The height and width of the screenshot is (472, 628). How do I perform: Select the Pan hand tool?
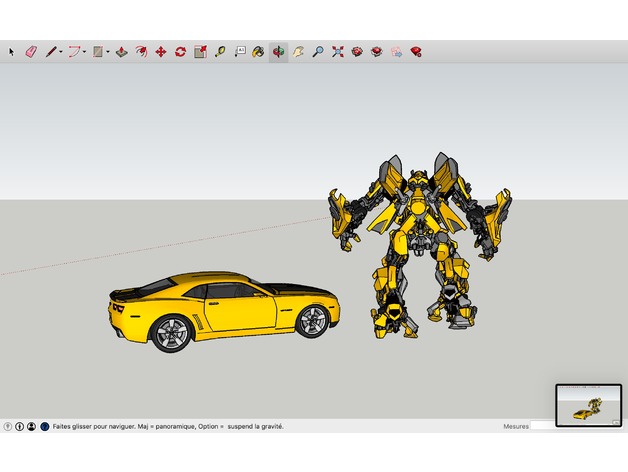[x=298, y=52]
